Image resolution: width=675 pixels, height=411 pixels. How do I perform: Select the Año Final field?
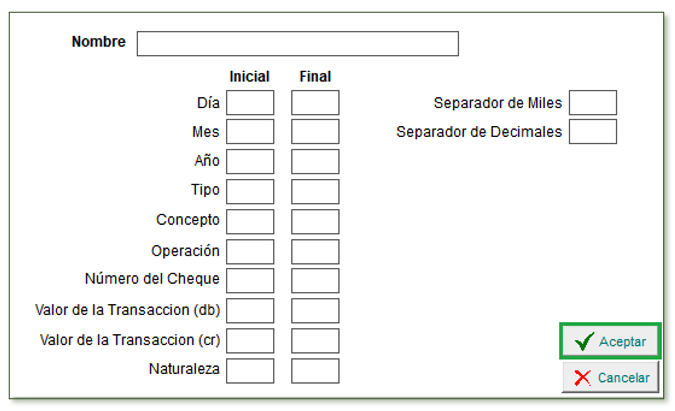[315, 162]
